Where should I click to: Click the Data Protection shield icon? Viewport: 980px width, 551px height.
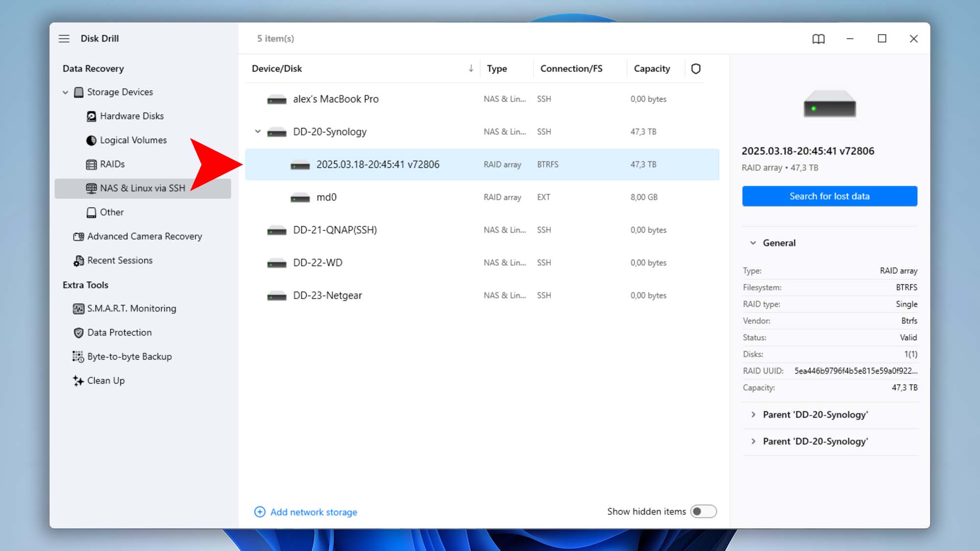point(78,333)
